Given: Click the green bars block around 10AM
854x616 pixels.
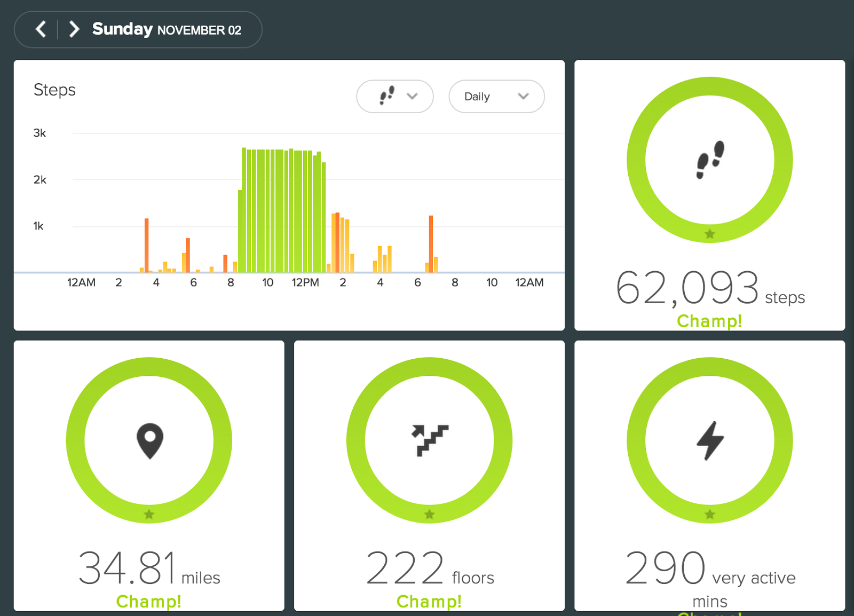Looking at the screenshot, I should click(282, 211).
